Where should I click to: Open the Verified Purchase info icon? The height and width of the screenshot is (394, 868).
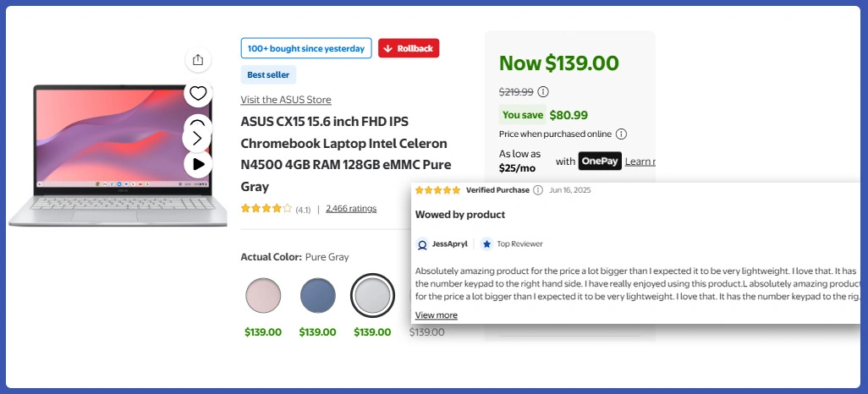(x=538, y=190)
